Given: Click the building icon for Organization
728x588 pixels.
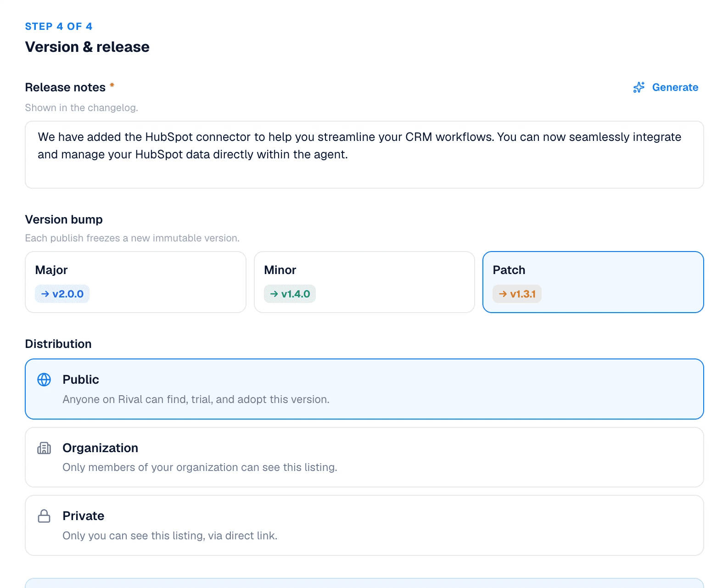Looking at the screenshot, I should point(44,448).
